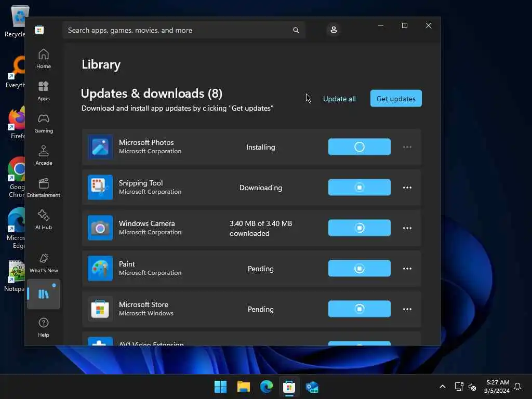
Task: Open the Gaming section
Action: [44, 123]
